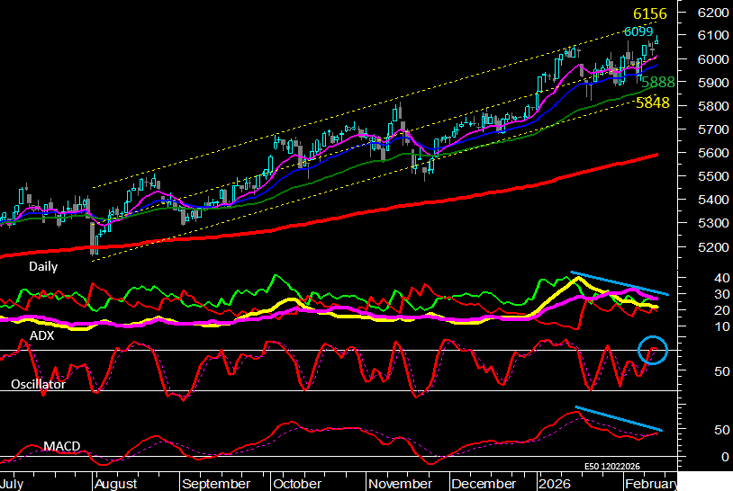Image resolution: width=733 pixels, height=491 pixels.
Task: Click the July label on time axis
Action: [13, 482]
